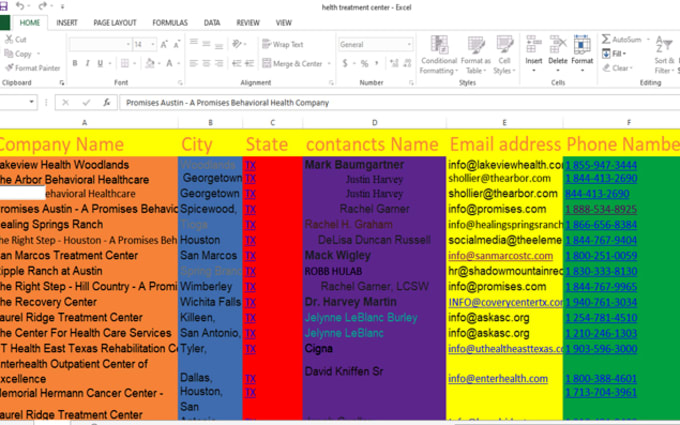Click Sort & Filter

click(665, 55)
